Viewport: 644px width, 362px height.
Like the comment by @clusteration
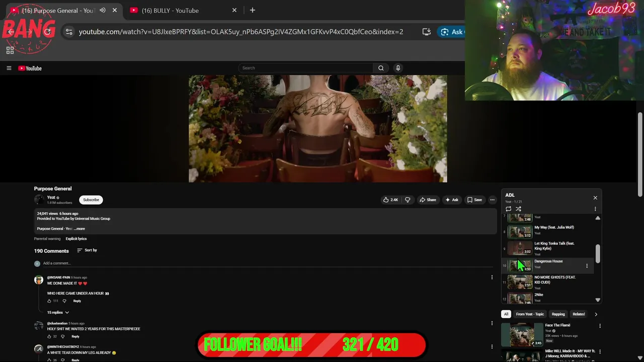[49, 336]
